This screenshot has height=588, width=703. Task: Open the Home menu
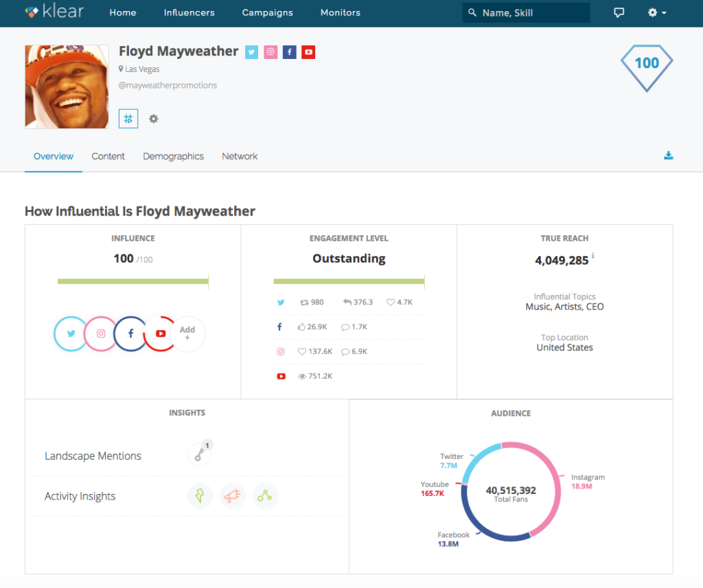[x=123, y=12]
